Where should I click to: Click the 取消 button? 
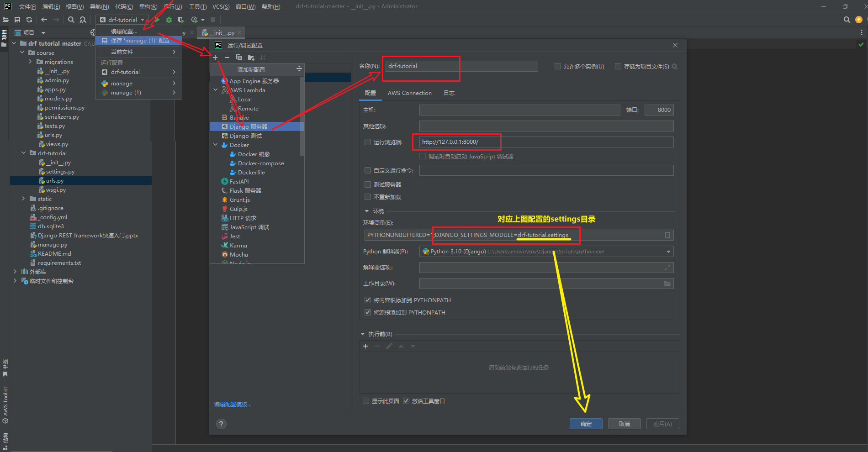coord(625,424)
